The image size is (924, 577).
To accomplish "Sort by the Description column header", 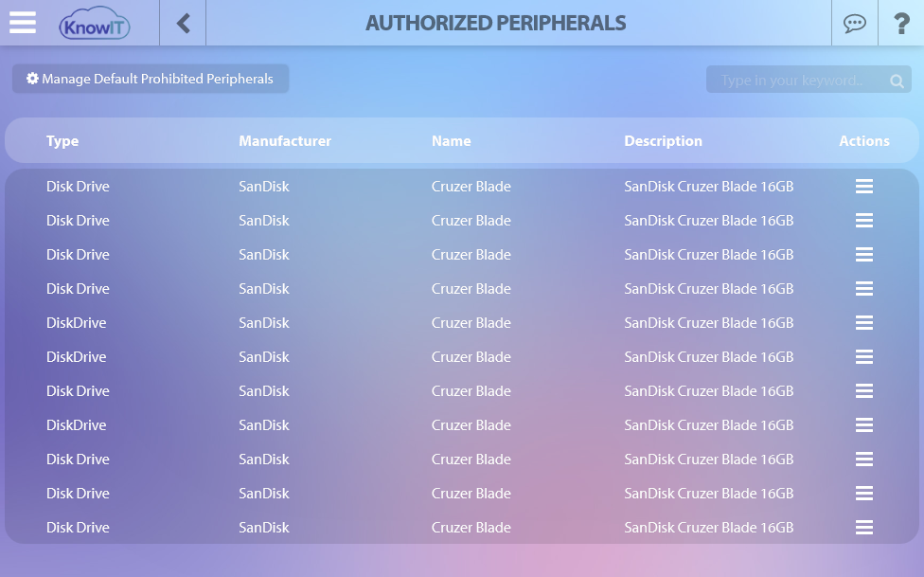I will pos(663,141).
